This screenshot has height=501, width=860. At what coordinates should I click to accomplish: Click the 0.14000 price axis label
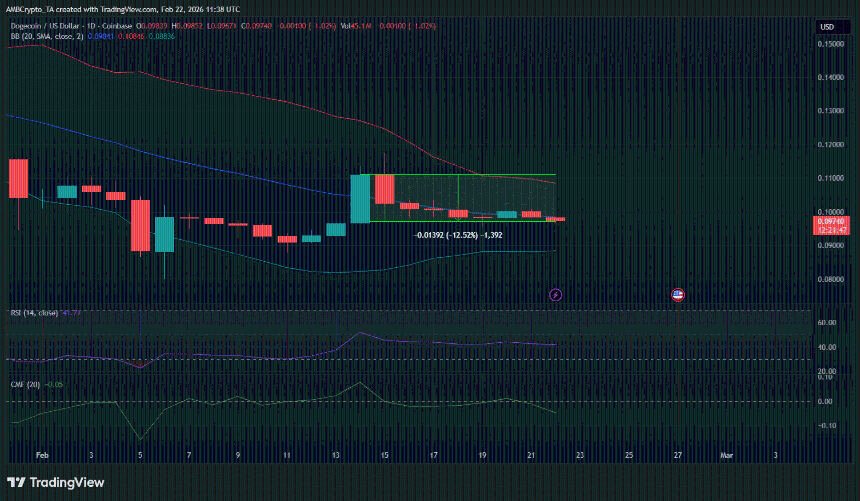click(830, 77)
